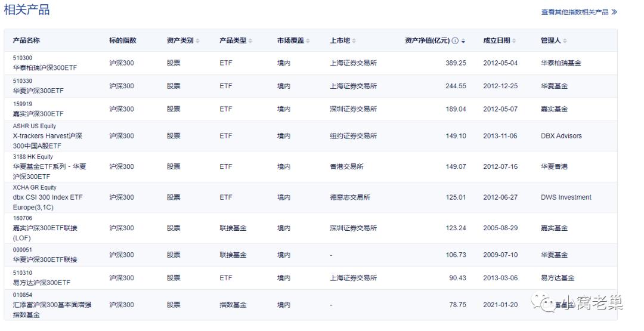The image size is (644, 331).
Task: Click 指数基金 product type cell
Action: coord(233,305)
